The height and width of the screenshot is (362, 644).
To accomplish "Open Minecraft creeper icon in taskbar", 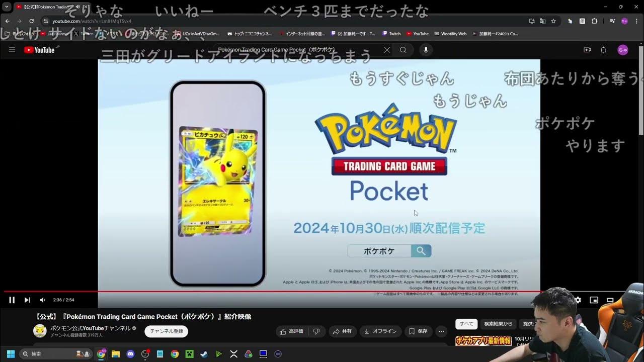I will click(189, 354).
